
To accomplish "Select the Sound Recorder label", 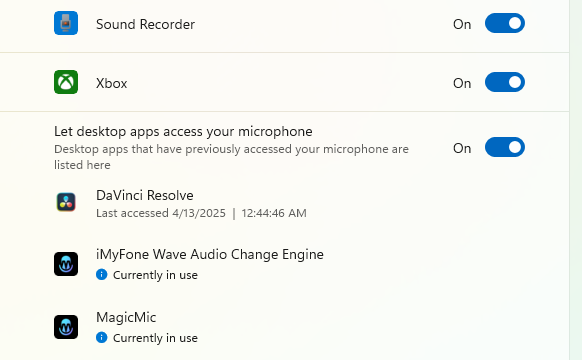I will (145, 24).
